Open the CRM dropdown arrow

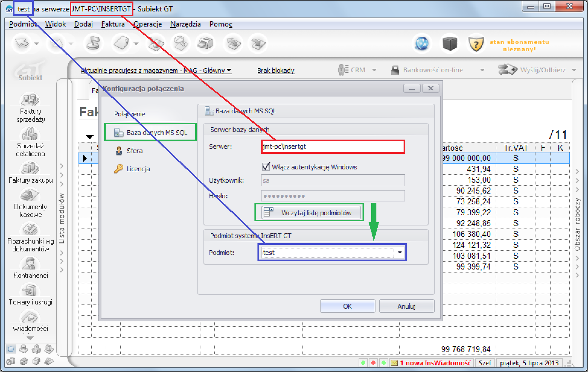(x=374, y=70)
